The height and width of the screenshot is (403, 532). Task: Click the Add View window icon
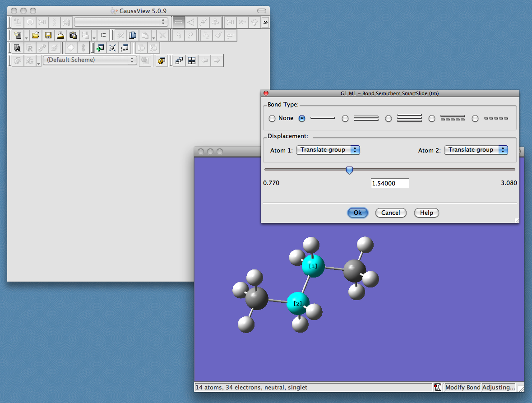click(100, 48)
